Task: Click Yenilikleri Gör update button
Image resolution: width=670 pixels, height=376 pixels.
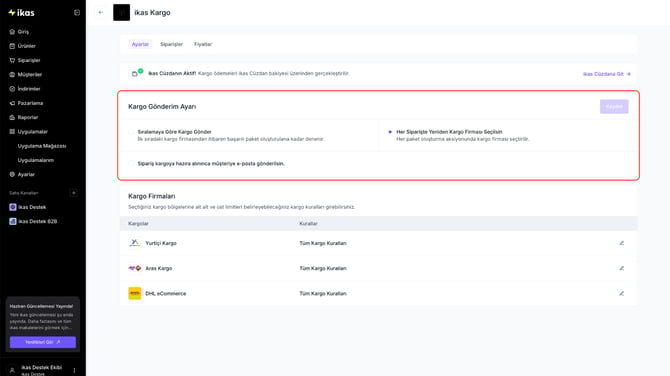Action: click(x=43, y=342)
